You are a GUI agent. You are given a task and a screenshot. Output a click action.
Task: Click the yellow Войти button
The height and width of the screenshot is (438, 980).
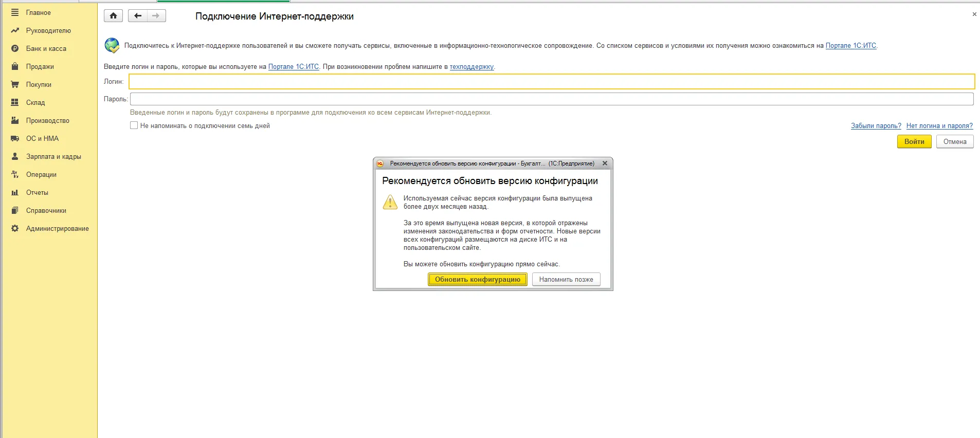point(914,141)
